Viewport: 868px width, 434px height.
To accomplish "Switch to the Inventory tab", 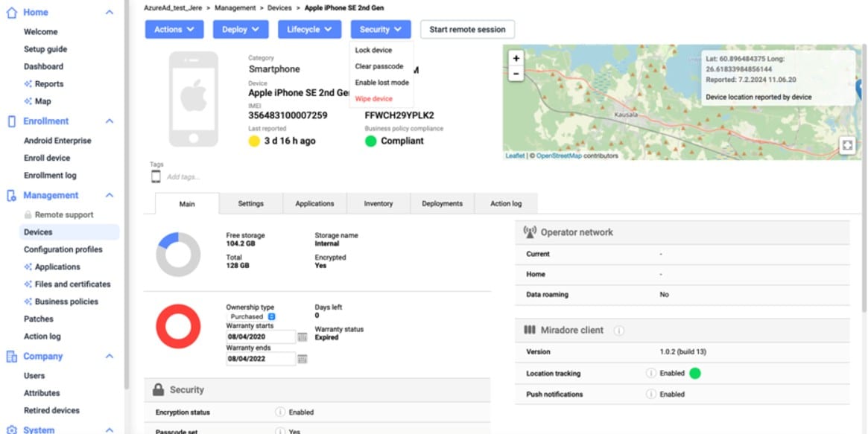I will [x=378, y=203].
